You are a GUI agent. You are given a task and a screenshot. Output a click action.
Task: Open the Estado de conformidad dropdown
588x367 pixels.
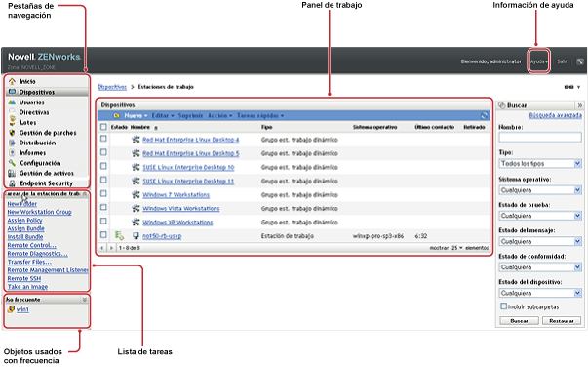[x=540, y=267]
